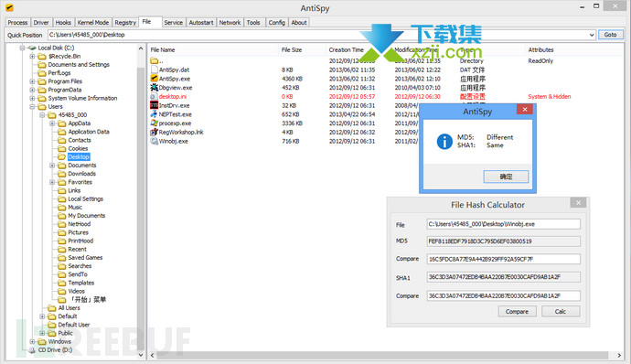Collapse the Users tree node

33,107
